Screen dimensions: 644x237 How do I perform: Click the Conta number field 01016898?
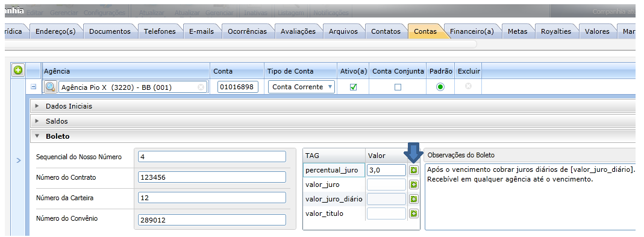coord(238,87)
